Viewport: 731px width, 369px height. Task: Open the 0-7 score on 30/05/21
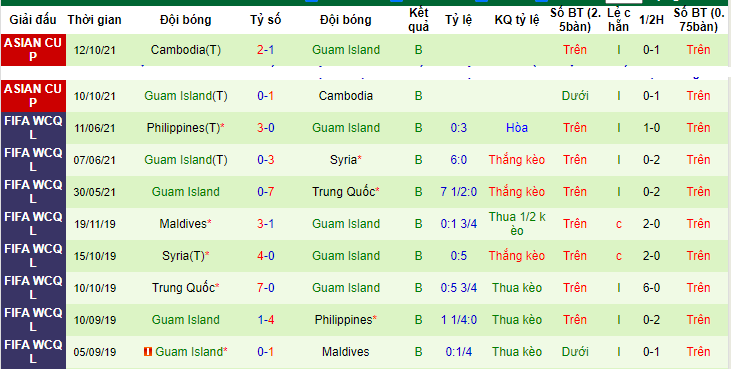tap(265, 192)
